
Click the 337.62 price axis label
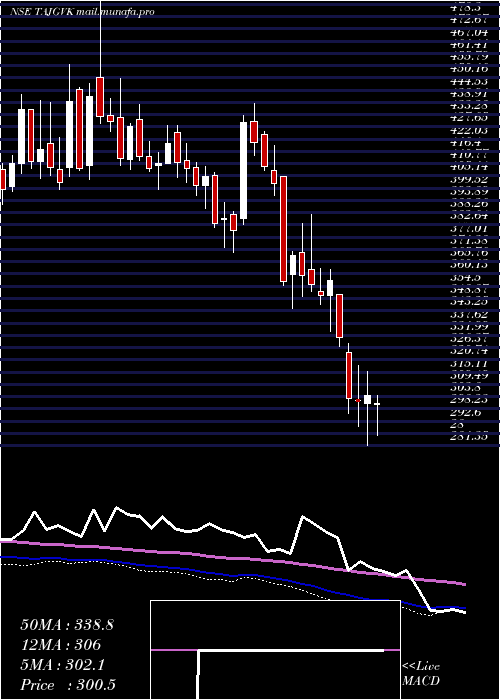(469, 315)
